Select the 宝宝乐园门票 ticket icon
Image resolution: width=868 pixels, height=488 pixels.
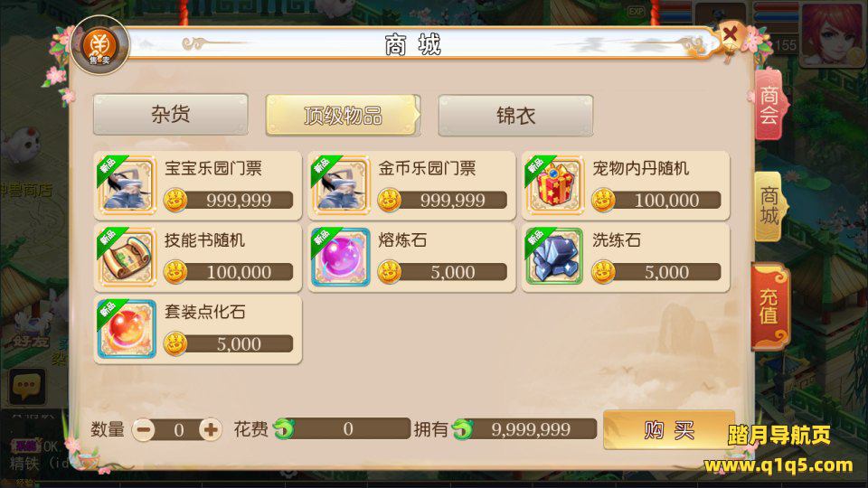[x=127, y=185]
